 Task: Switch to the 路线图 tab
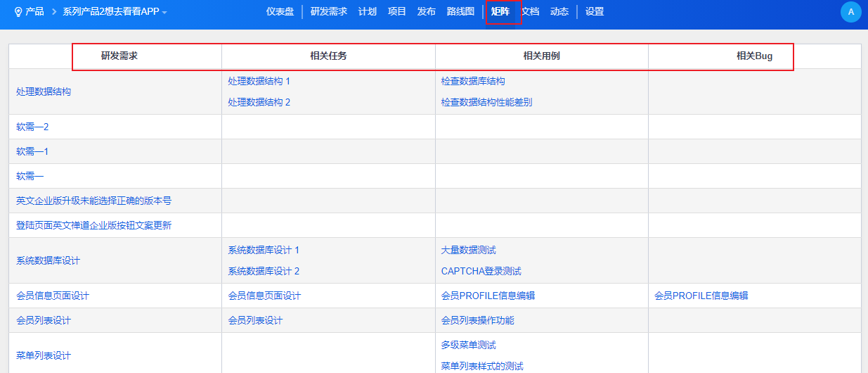click(x=460, y=12)
